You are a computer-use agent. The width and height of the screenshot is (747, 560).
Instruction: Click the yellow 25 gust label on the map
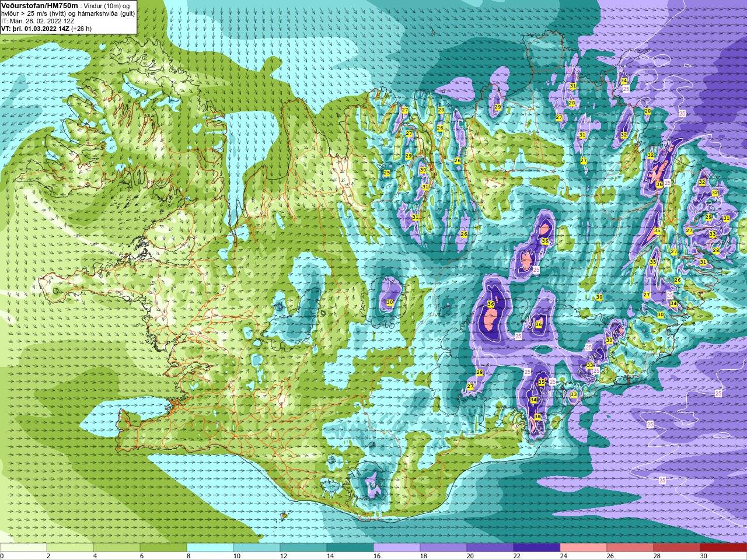click(x=386, y=173)
